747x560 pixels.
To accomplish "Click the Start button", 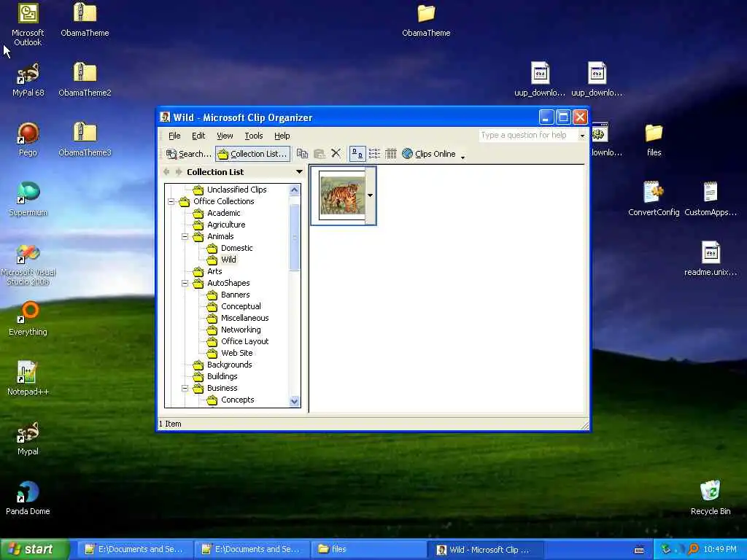I will 34,549.
